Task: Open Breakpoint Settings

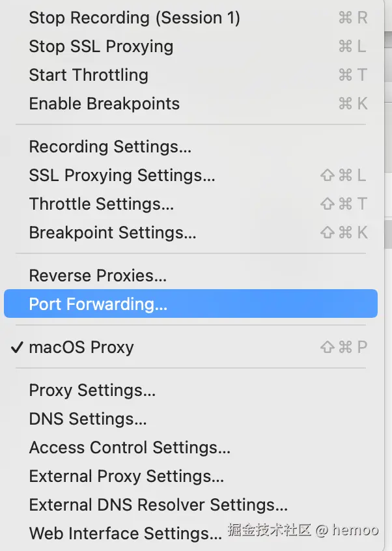Action: 113,233
